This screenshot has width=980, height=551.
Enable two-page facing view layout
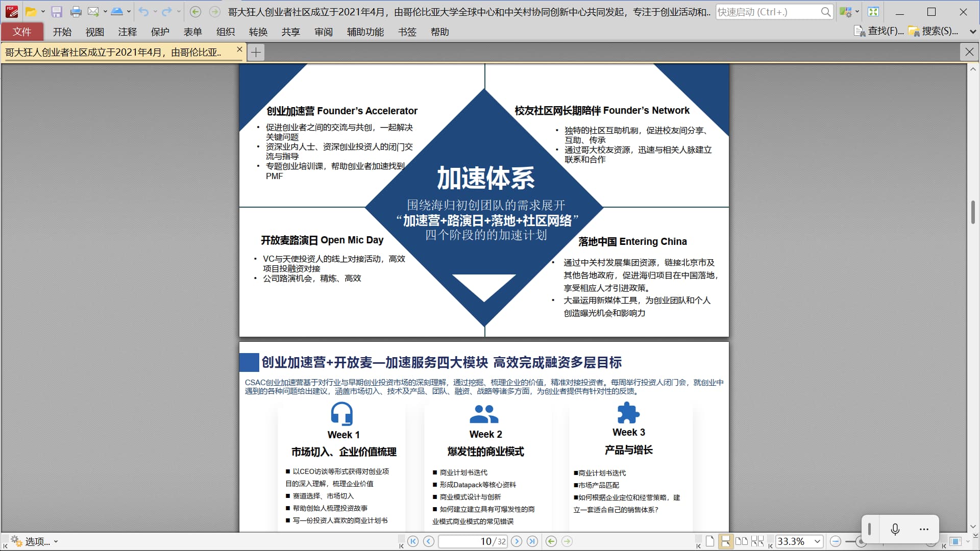[741, 541]
